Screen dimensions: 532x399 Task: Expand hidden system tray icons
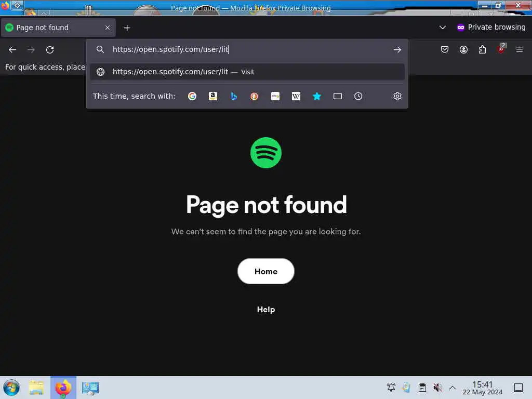coord(453,387)
